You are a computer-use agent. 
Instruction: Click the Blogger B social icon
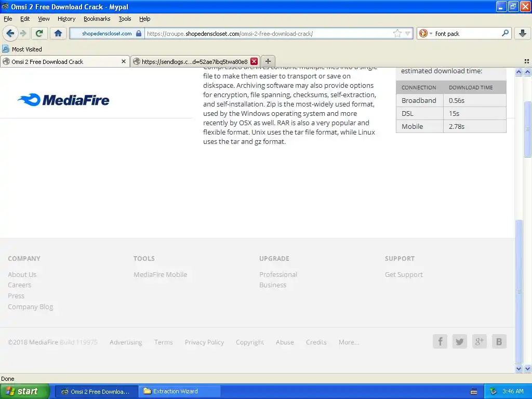pyautogui.click(x=499, y=341)
